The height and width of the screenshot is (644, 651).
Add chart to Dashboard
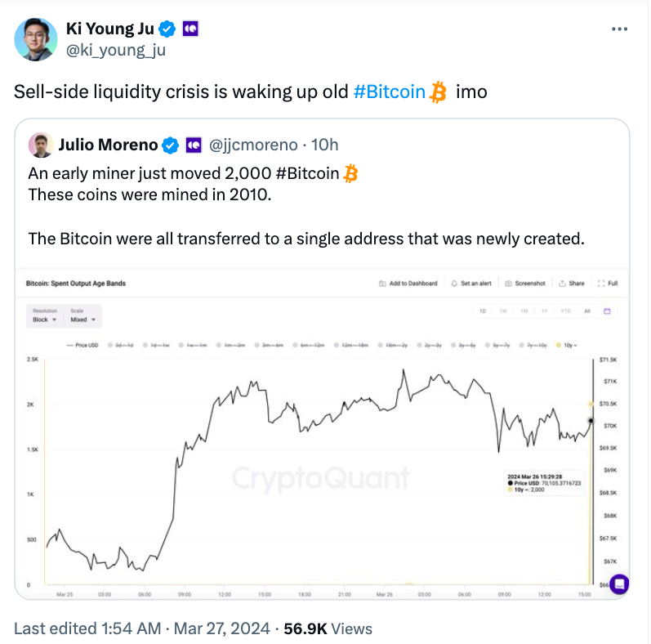[x=408, y=284]
